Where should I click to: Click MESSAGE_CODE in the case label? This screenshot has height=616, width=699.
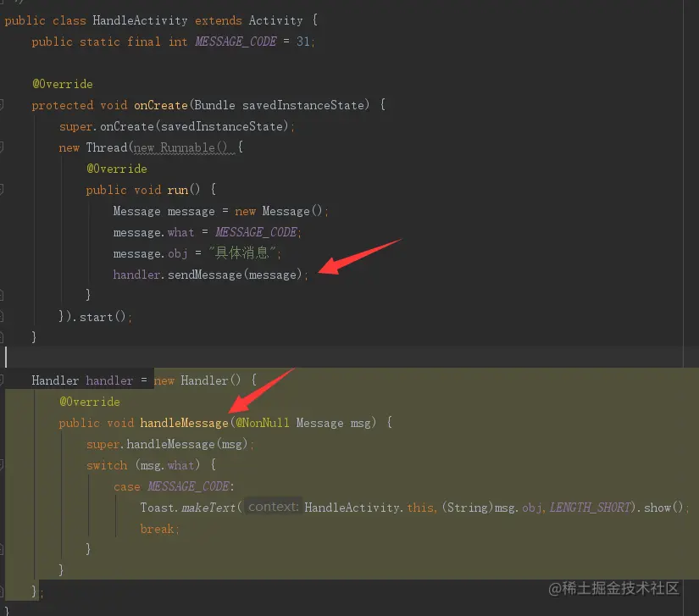click(189, 486)
